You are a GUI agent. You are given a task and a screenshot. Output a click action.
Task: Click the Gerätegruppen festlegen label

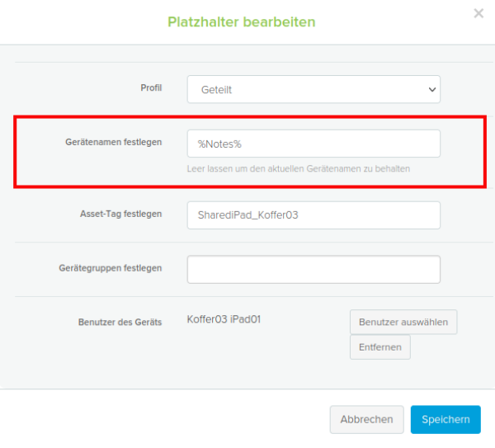[111, 268]
